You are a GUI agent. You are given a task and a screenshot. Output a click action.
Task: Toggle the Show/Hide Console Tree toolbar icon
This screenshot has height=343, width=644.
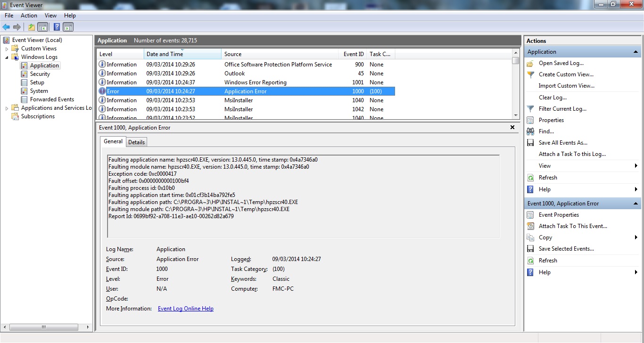[42, 27]
